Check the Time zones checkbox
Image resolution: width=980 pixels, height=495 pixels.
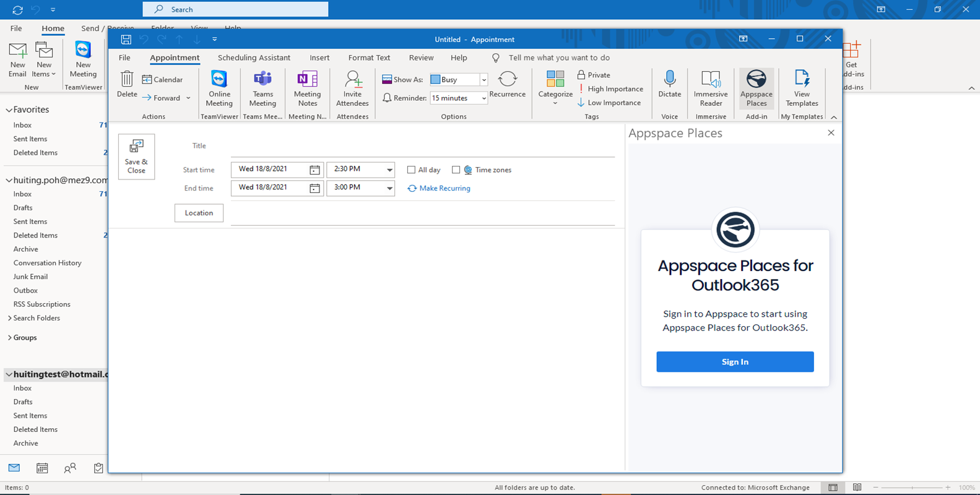[x=456, y=170]
